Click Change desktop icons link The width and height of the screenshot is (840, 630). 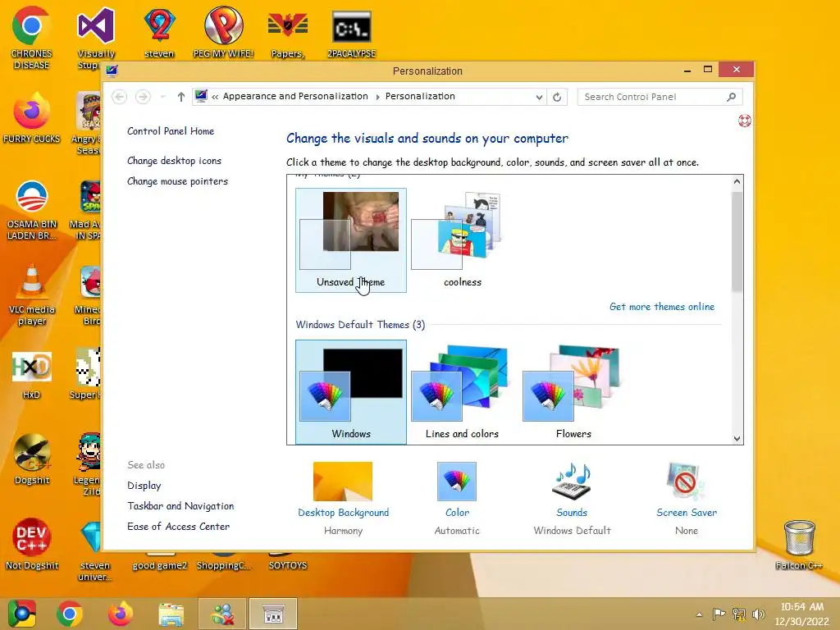pos(174,160)
